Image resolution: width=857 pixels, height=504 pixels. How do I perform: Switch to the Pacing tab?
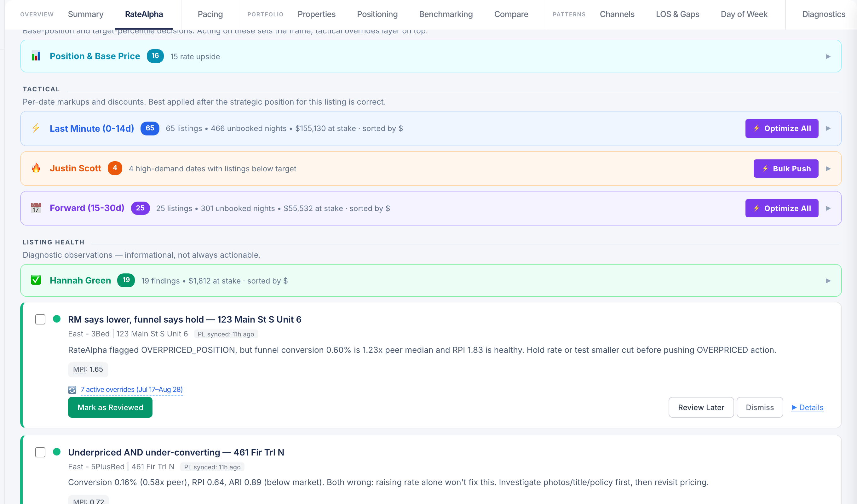point(210,14)
